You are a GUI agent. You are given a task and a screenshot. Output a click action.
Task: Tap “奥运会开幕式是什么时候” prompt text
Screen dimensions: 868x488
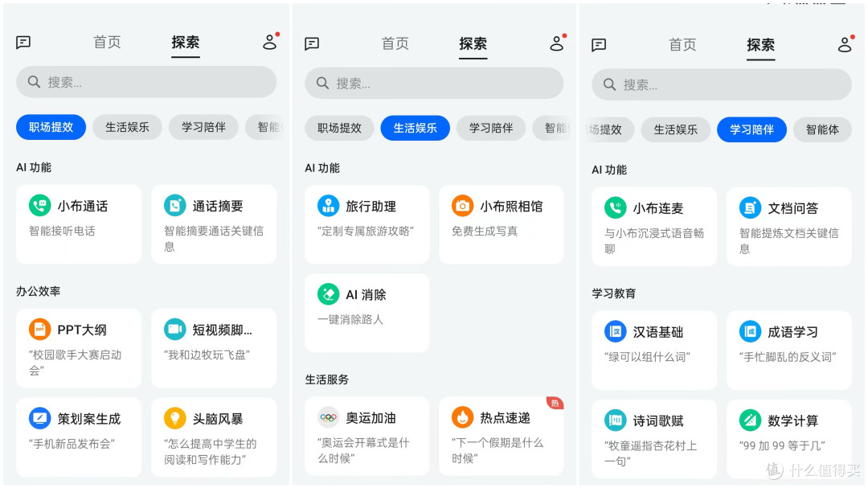coord(364,450)
